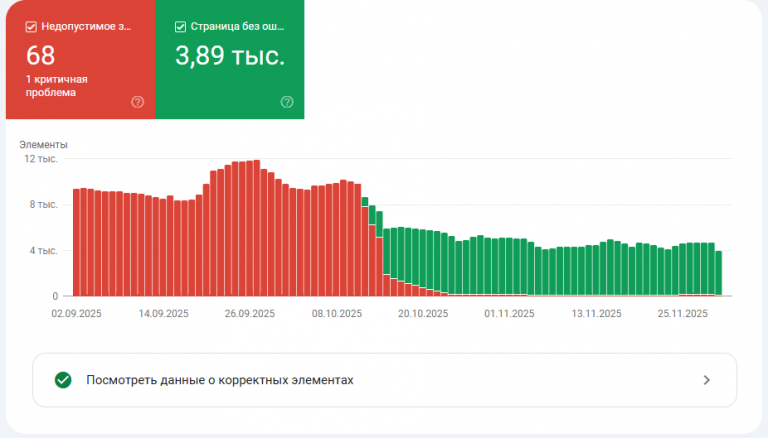Select the green card showing 3,89 тыс.

tap(230, 59)
